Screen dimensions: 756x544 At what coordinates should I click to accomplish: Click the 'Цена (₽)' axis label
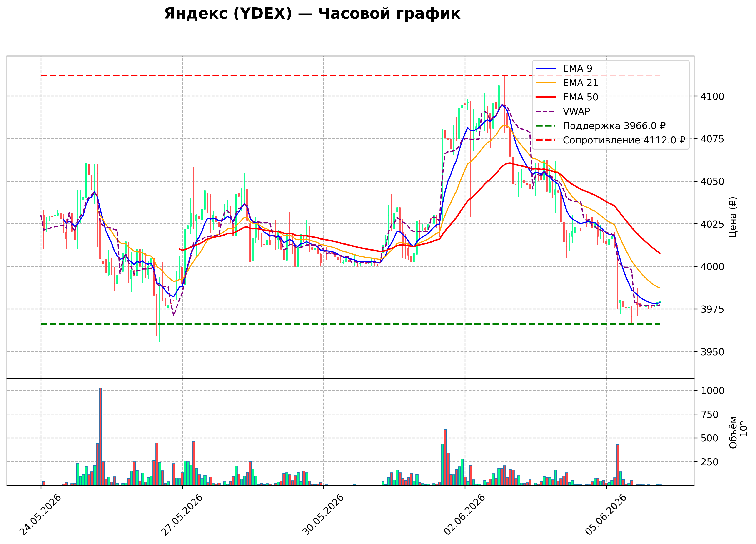[733, 217]
